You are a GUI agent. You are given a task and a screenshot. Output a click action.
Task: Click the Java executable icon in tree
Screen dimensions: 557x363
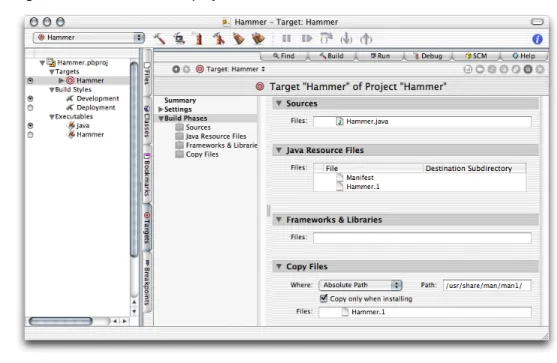(71, 125)
